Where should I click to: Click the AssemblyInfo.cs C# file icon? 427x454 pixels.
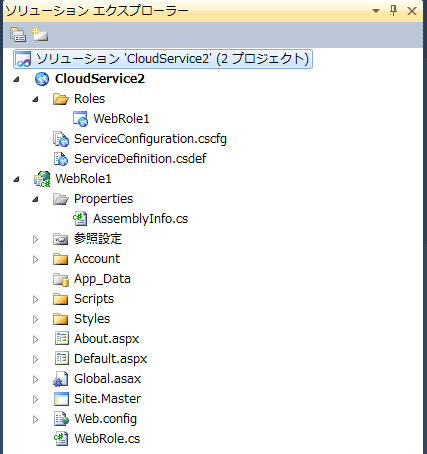click(80, 219)
